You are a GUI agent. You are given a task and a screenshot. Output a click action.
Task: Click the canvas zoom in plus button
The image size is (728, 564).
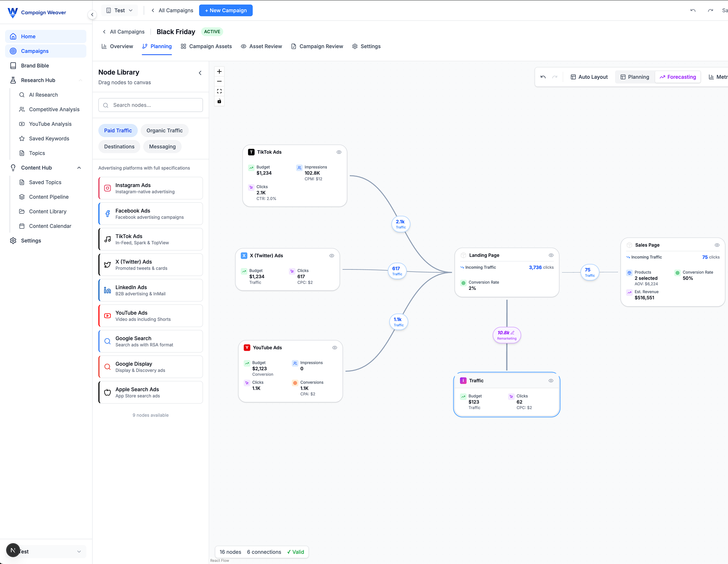click(x=219, y=71)
